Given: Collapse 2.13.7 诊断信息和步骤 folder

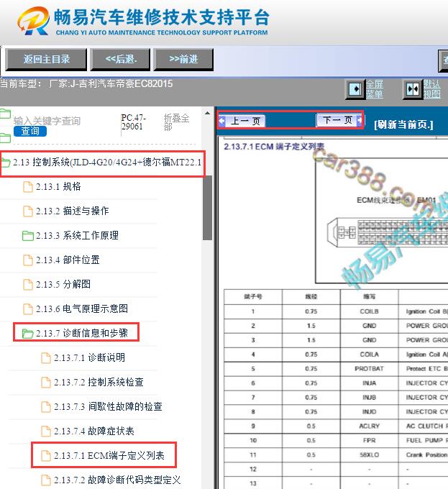Looking at the screenshot, I should pyautogui.click(x=82, y=333).
